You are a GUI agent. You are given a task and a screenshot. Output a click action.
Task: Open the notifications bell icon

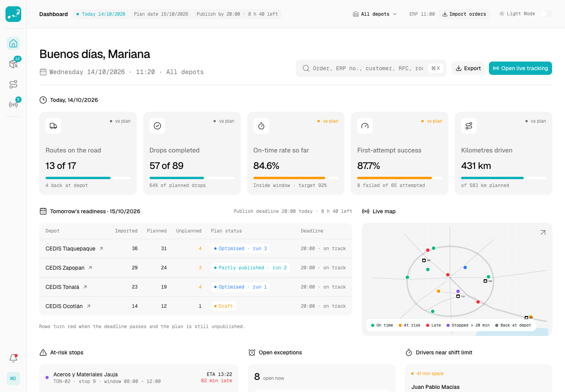(x=13, y=358)
